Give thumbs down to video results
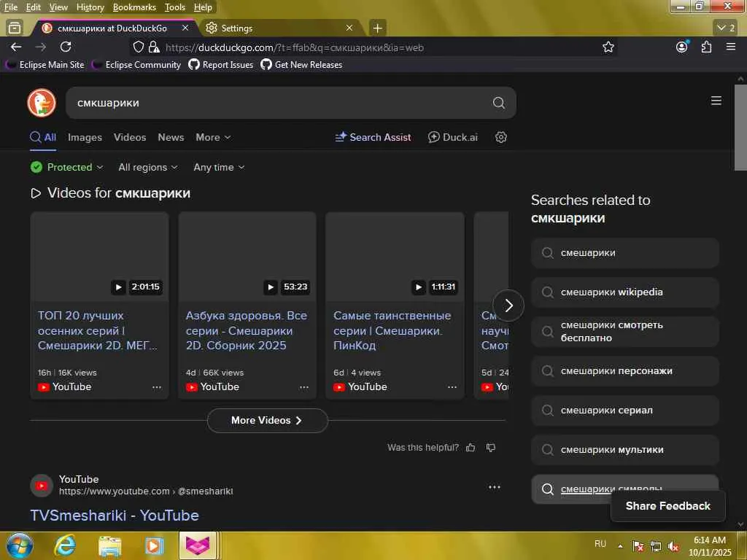 [x=491, y=448]
